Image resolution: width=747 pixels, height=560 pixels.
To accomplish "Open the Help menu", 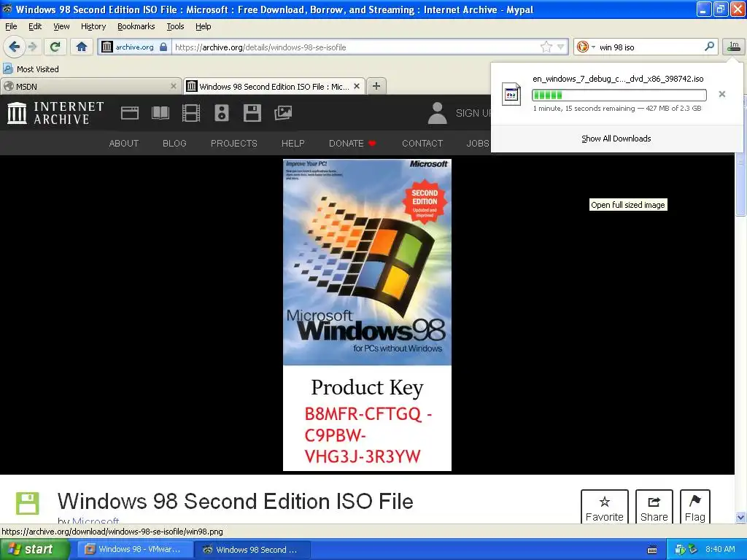I will pyautogui.click(x=203, y=26).
